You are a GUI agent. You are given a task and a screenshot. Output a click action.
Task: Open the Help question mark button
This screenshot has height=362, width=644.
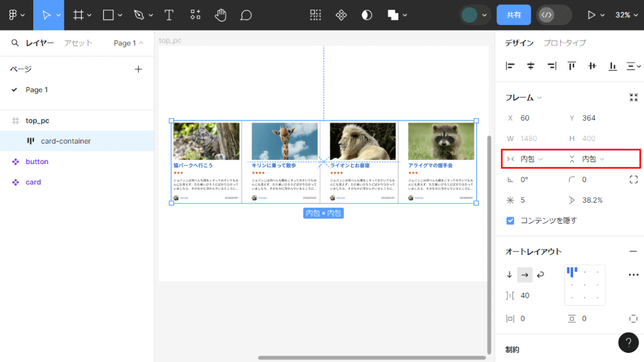[x=628, y=343]
